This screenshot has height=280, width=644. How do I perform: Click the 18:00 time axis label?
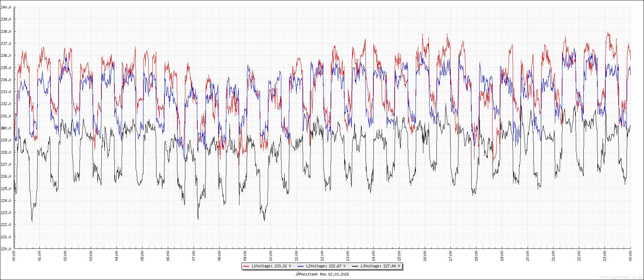click(476, 256)
